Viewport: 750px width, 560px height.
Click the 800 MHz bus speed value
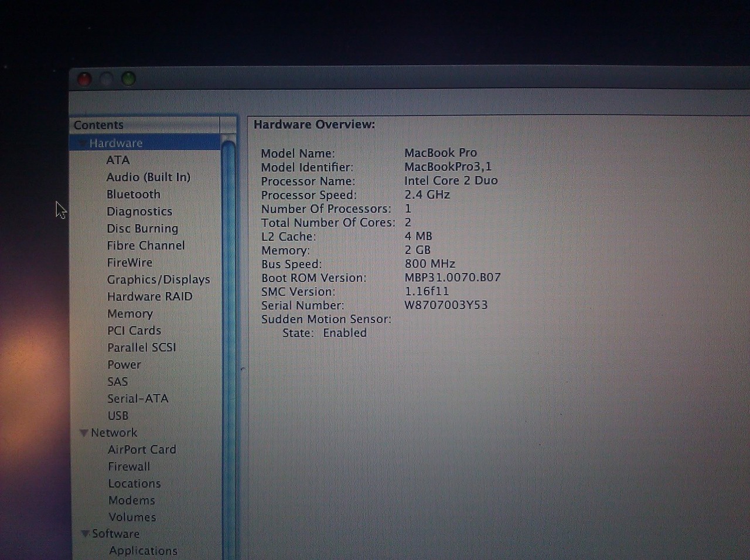point(430,264)
